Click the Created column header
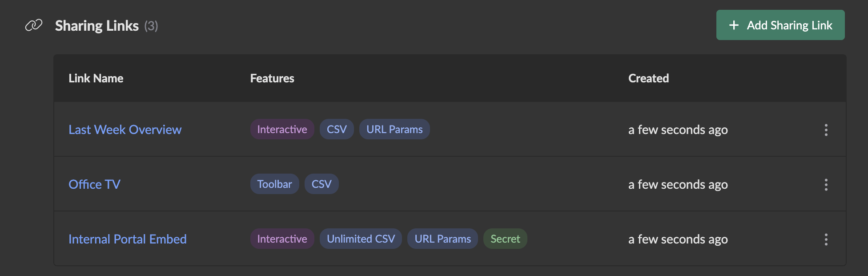The height and width of the screenshot is (276, 868). [648, 78]
